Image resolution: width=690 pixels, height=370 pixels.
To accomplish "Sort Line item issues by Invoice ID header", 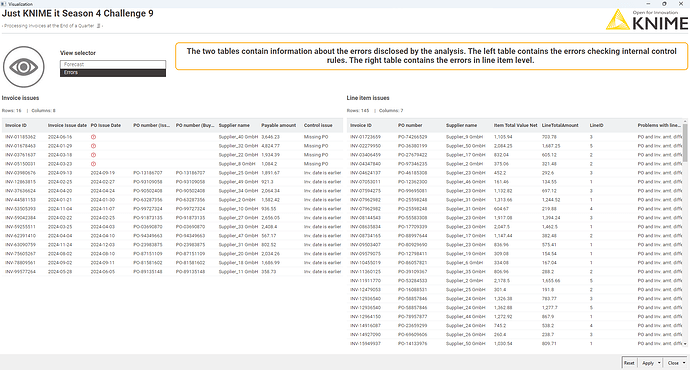I will (x=361, y=125).
